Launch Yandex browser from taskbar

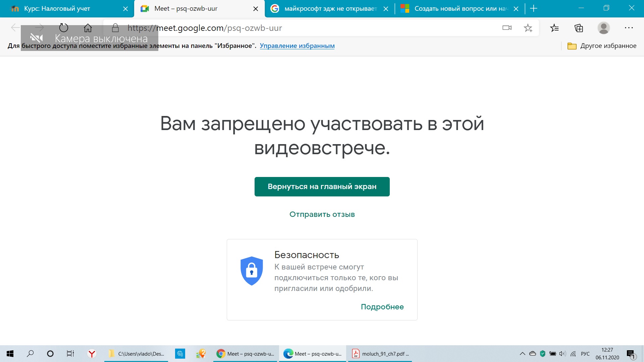pos(92,354)
